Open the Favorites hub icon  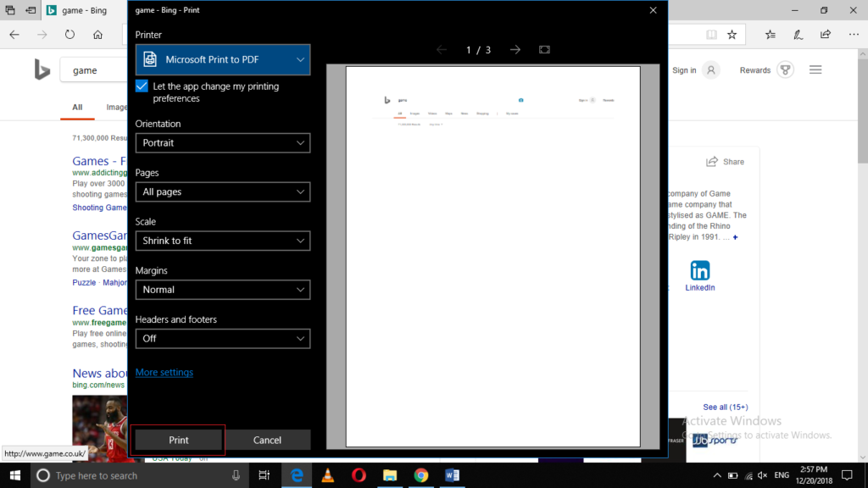(x=770, y=34)
